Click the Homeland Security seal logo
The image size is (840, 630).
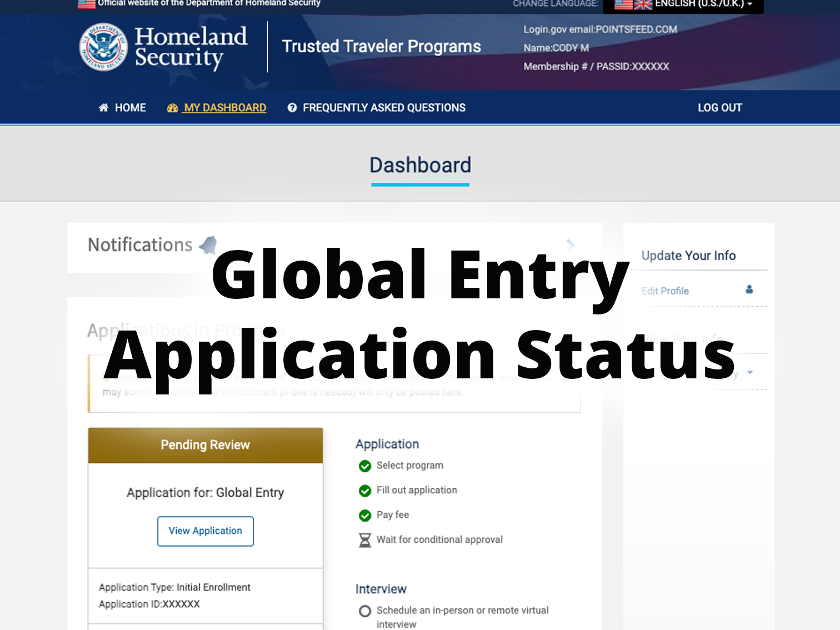(x=103, y=47)
